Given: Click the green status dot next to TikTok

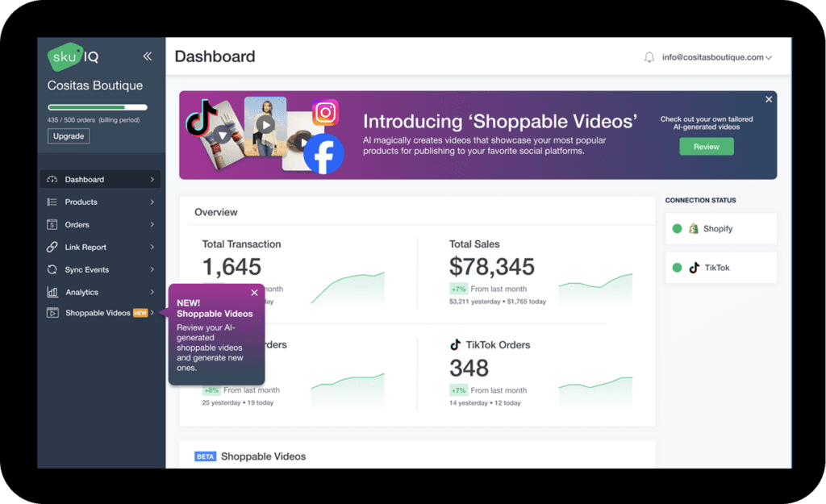Looking at the screenshot, I should click(x=677, y=268).
